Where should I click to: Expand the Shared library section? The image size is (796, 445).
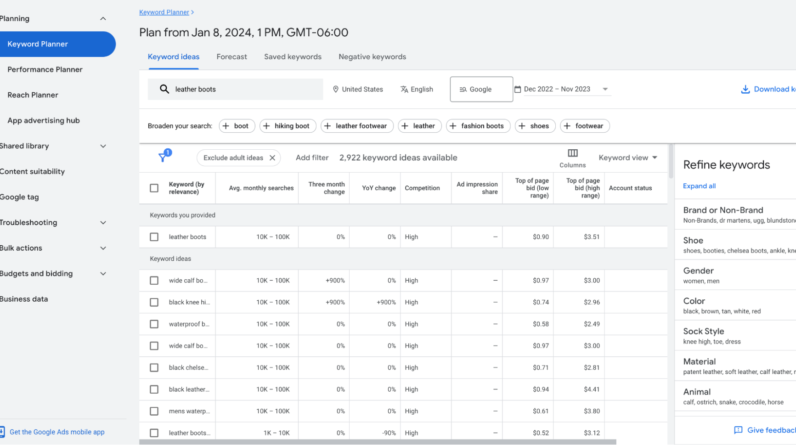[103, 146]
